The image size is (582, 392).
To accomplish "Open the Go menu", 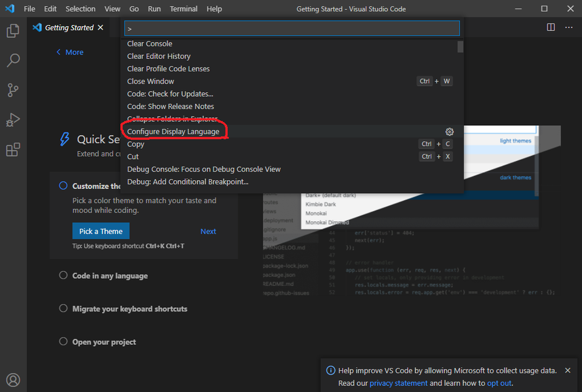I will [x=134, y=9].
